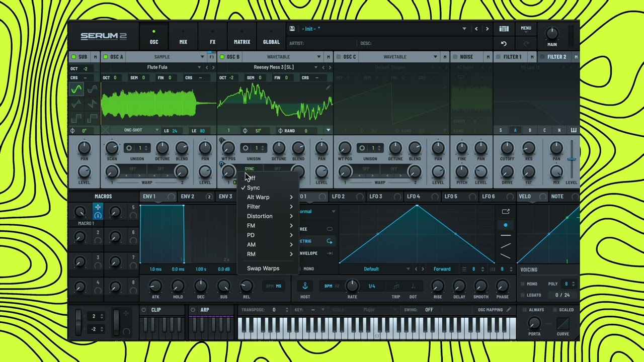
Task: Enable FILTER 1
Action: coord(499,57)
